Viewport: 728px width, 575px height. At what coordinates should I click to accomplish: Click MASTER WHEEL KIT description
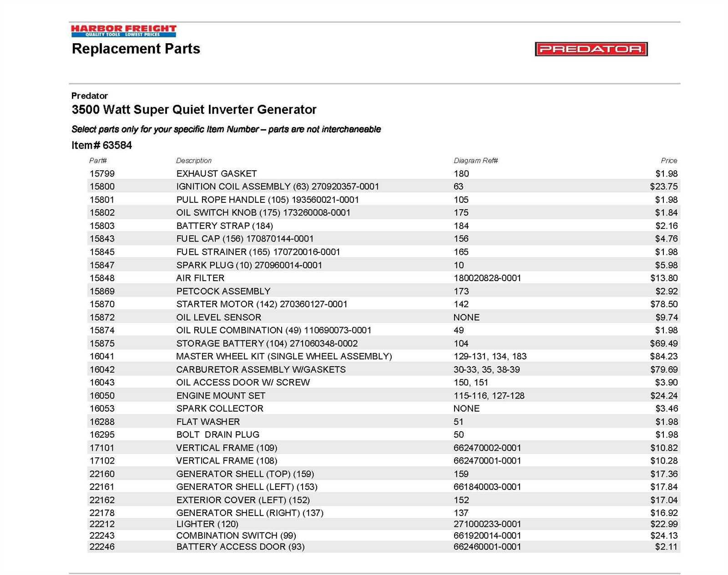(x=284, y=357)
